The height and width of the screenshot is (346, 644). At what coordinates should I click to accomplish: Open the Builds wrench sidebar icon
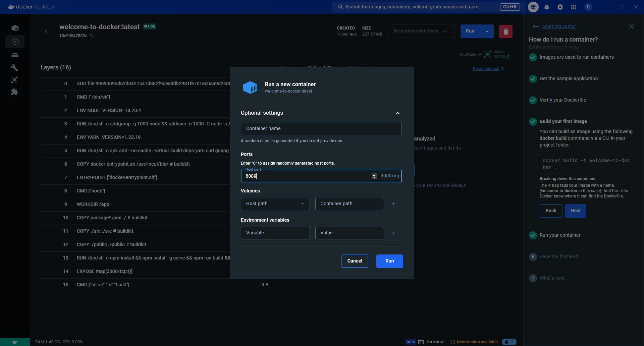tap(14, 67)
